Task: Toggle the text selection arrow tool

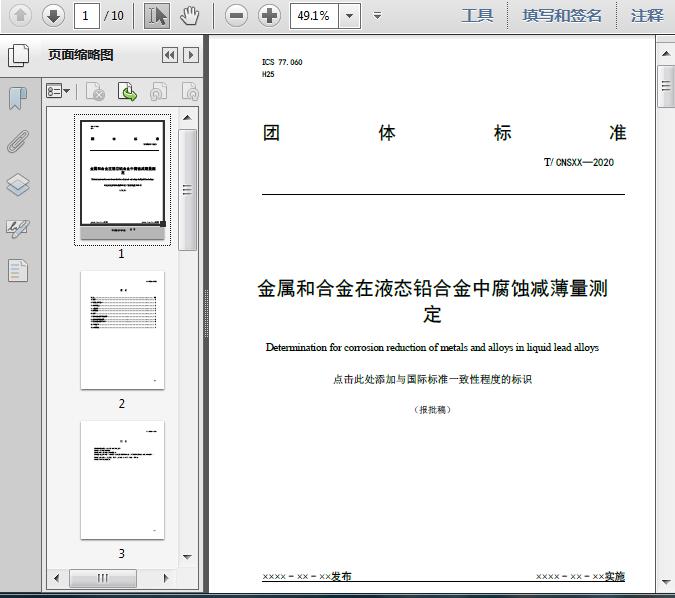Action: [157, 15]
